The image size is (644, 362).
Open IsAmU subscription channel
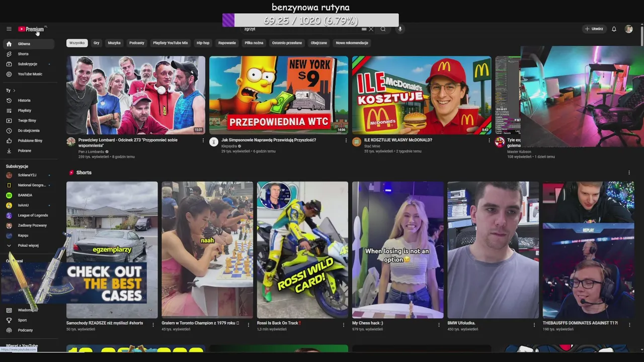29,205
